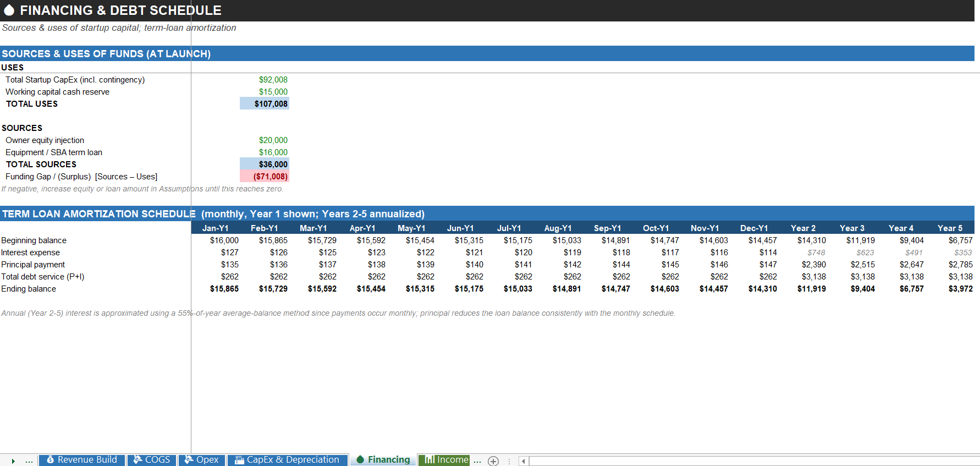
Task: Click the SOURCES & USES OF FUNDS header
Action: [x=106, y=54]
